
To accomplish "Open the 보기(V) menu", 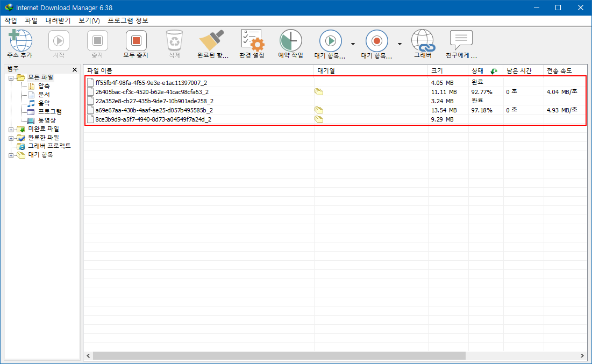I will (89, 20).
